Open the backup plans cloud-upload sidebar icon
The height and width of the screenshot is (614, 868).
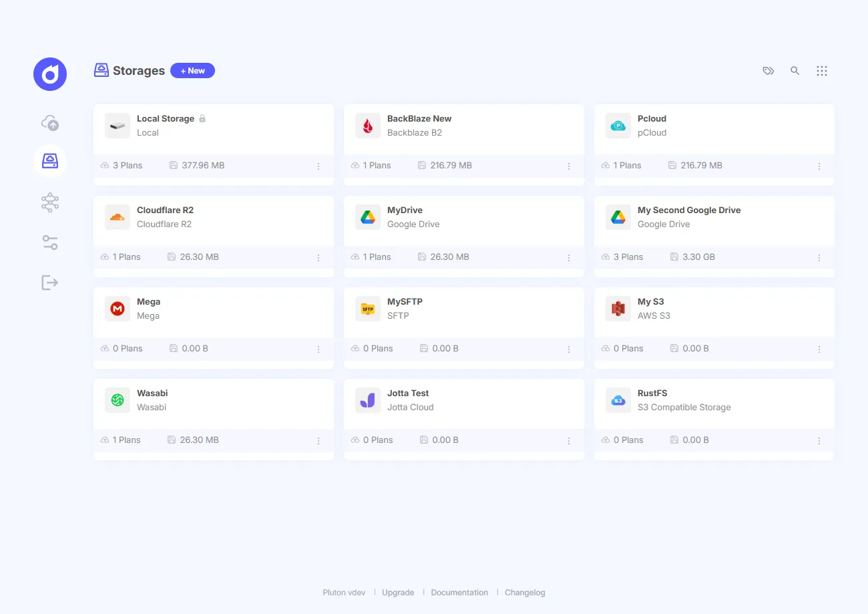[x=50, y=123]
